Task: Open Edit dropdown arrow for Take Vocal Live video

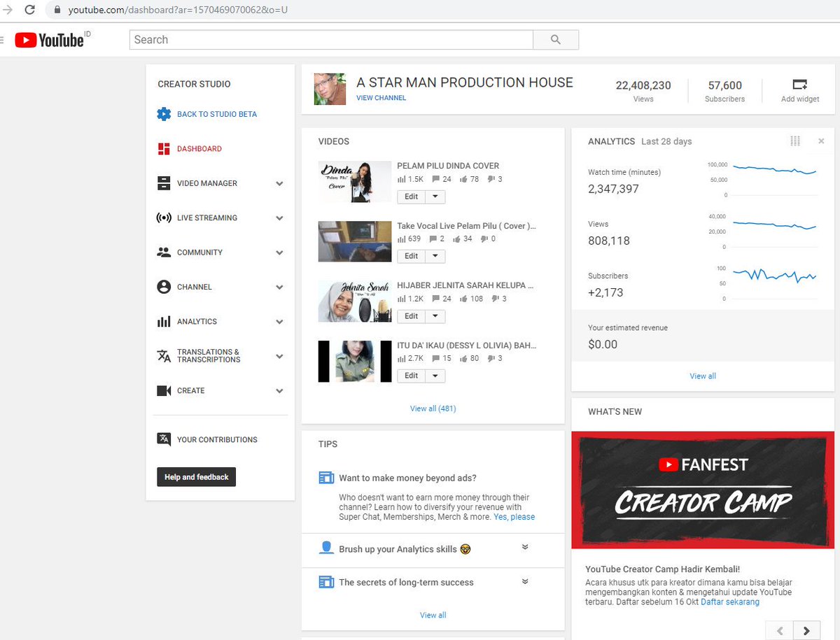Action: coord(435,256)
